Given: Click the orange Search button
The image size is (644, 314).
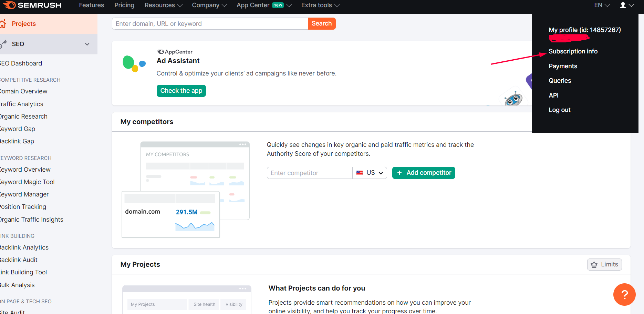Looking at the screenshot, I should tap(322, 23).
